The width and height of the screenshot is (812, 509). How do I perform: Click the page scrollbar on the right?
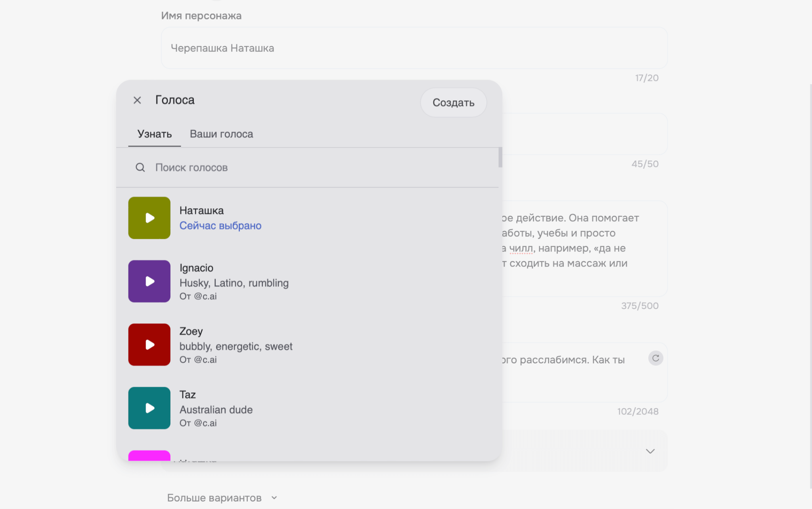[810, 286]
